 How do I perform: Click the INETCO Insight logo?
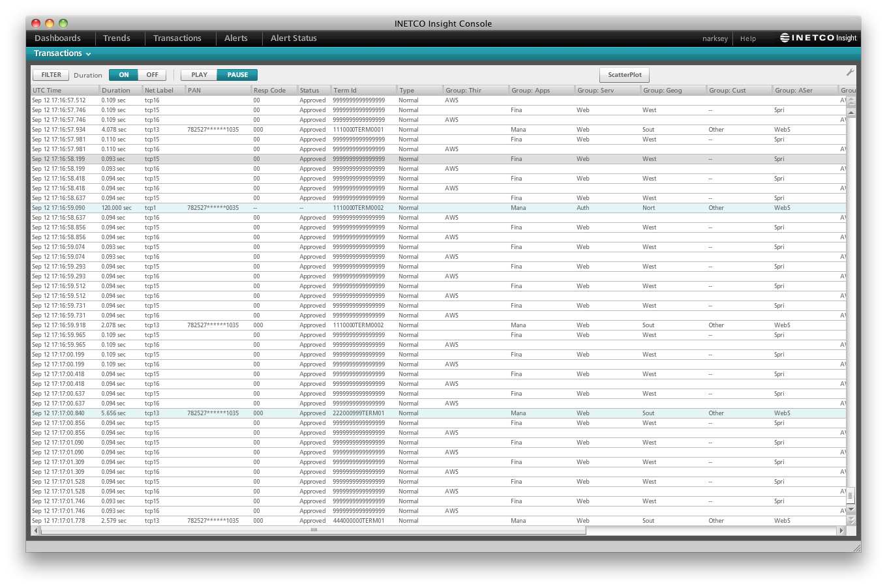(819, 38)
